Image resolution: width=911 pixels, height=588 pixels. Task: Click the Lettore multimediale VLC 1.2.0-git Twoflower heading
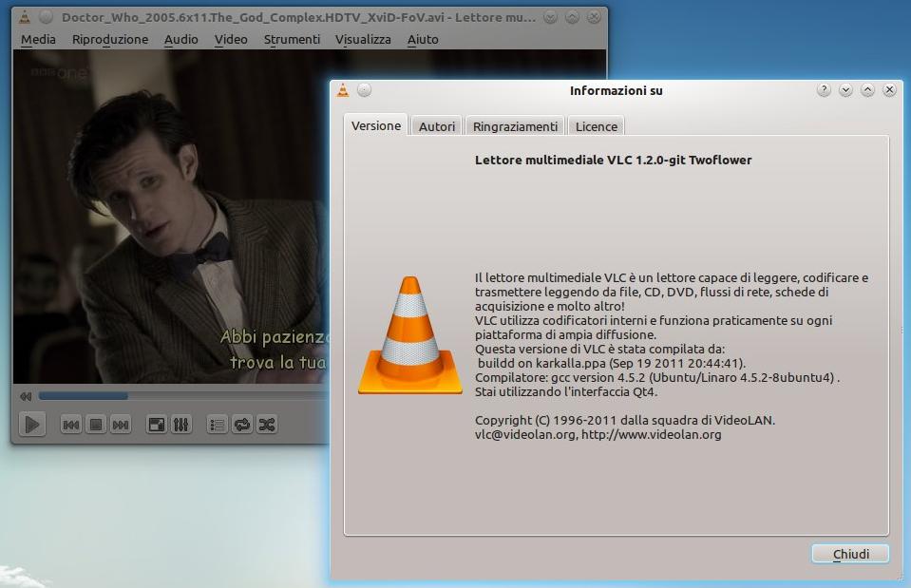pos(613,160)
